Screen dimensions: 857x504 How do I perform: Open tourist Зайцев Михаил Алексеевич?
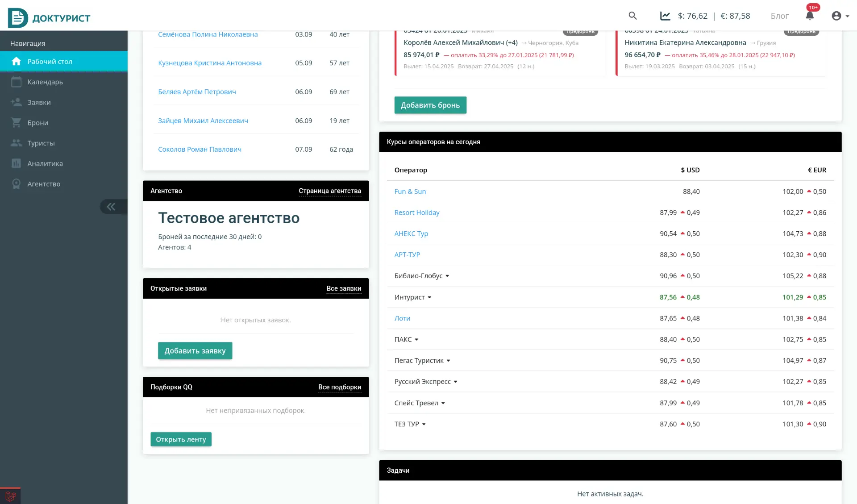[x=203, y=121]
